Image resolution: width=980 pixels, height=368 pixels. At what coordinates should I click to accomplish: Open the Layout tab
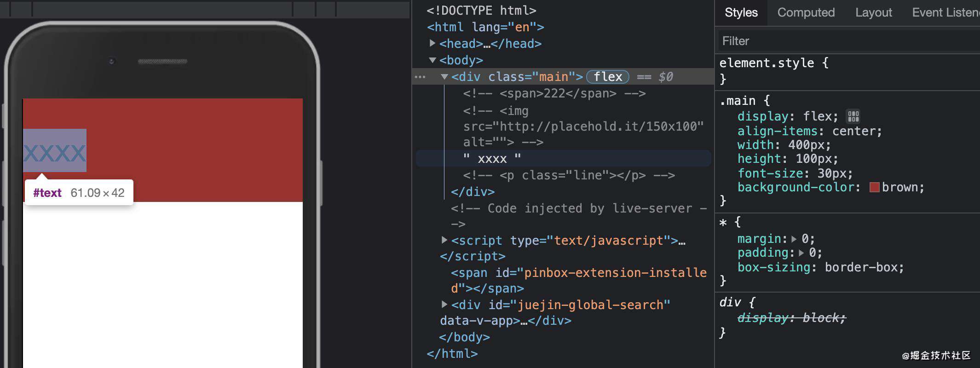[x=873, y=12]
